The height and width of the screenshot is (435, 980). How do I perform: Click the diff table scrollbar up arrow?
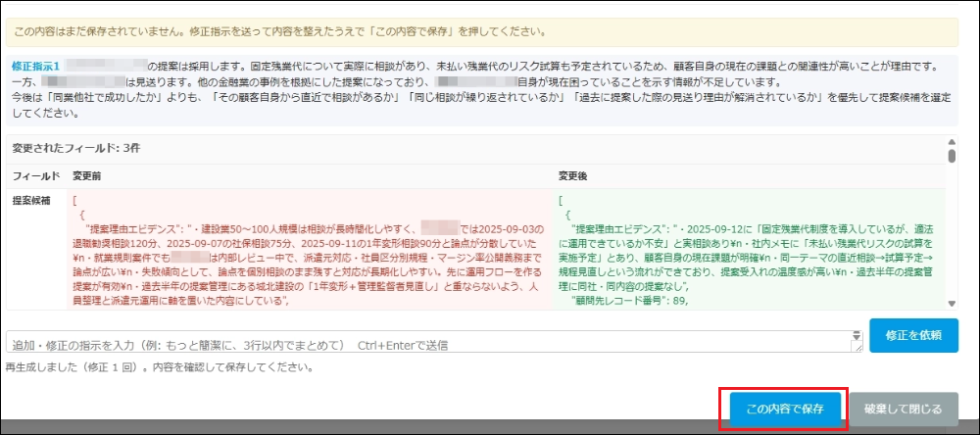click(952, 142)
